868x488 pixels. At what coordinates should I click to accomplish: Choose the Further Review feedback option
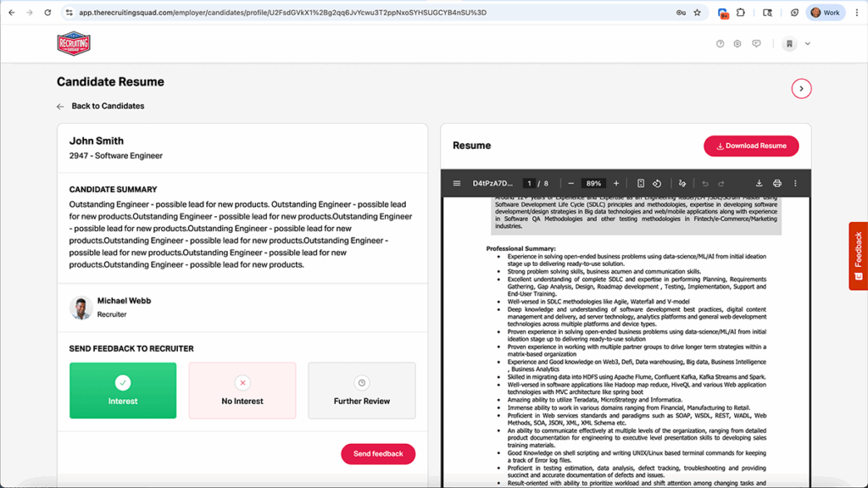tap(362, 391)
